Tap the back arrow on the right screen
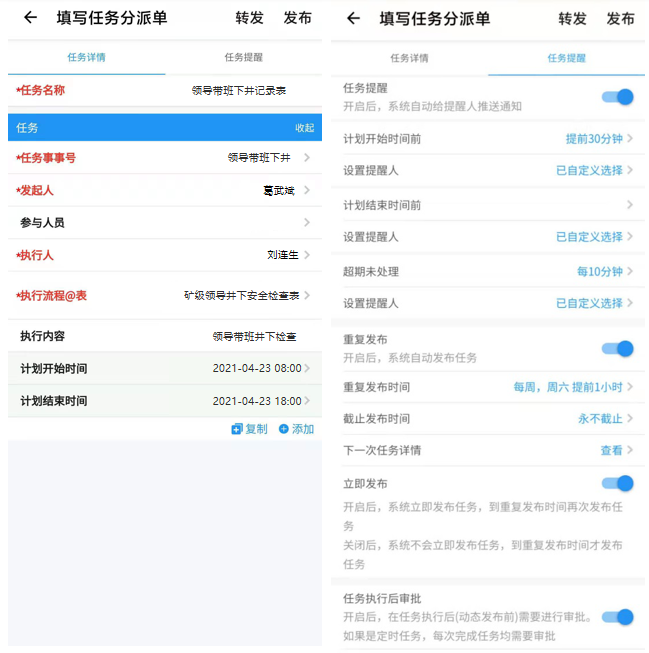 point(353,18)
